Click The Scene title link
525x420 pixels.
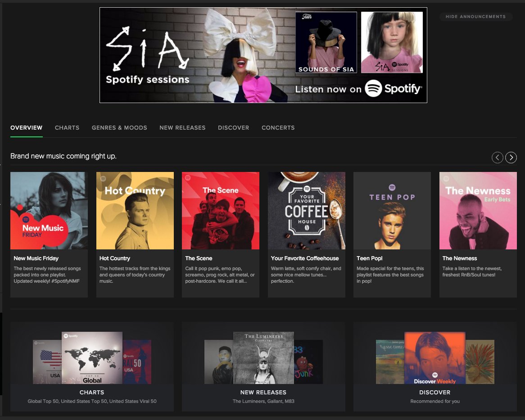coord(199,258)
